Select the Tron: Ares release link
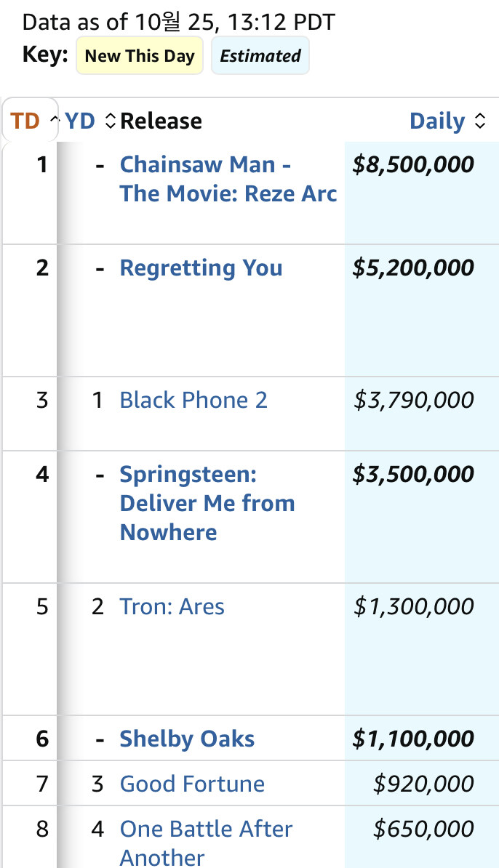This screenshot has height=868, width=499. tap(172, 606)
